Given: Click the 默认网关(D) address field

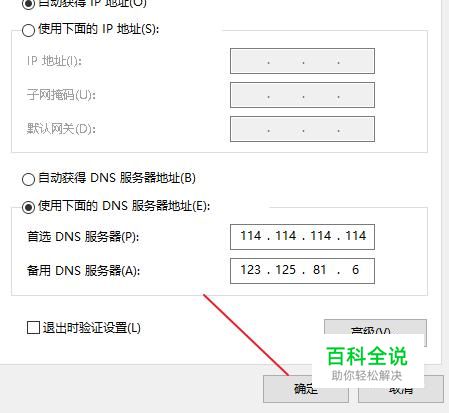Looking at the screenshot, I should 302,129.
